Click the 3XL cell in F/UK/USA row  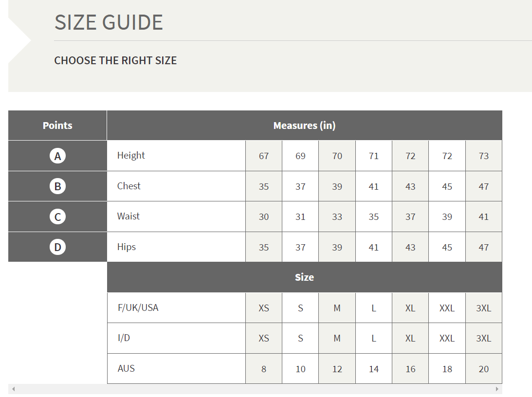(x=483, y=308)
